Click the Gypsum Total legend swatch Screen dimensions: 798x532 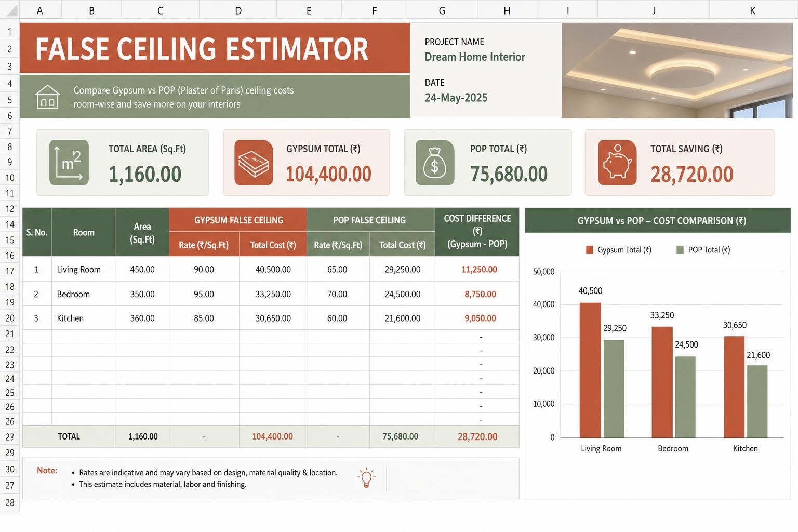(590, 250)
